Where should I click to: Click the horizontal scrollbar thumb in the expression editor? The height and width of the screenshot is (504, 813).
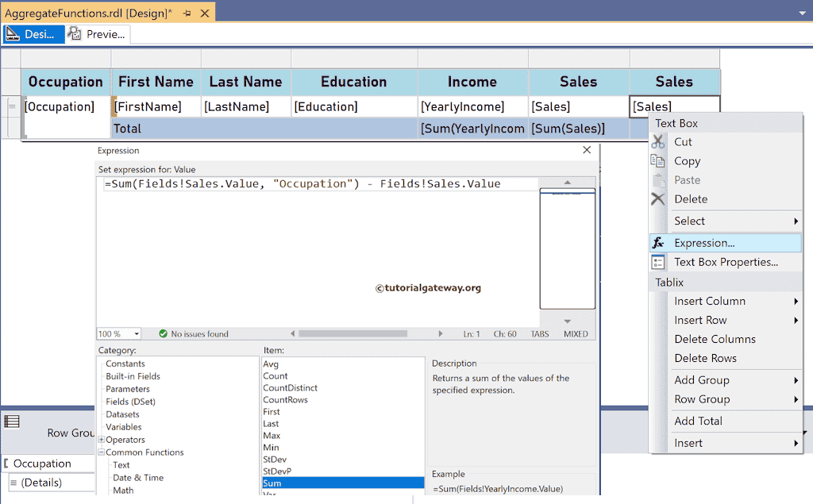click(353, 334)
